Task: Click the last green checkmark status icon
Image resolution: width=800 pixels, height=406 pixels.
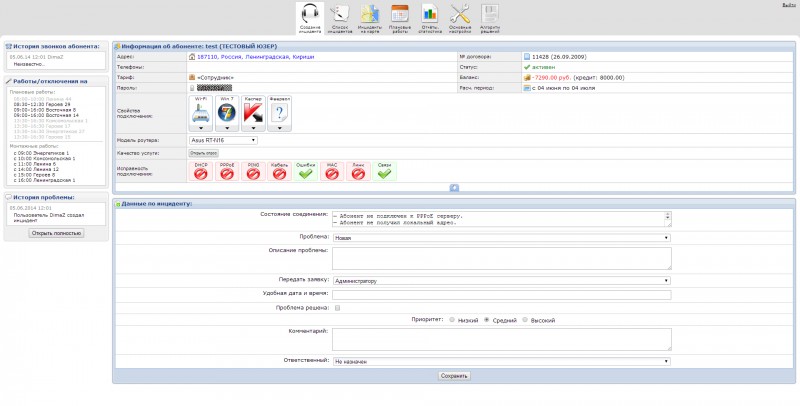Action: 384,171
